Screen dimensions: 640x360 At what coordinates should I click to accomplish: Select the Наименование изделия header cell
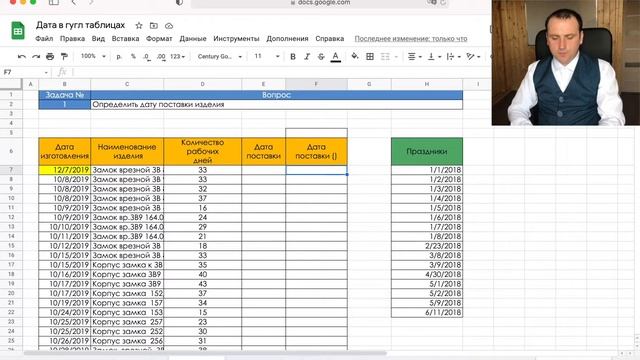[x=127, y=151]
